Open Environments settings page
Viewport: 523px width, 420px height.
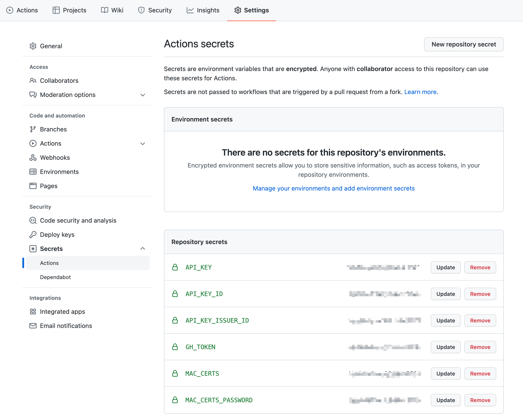pos(88,172)
